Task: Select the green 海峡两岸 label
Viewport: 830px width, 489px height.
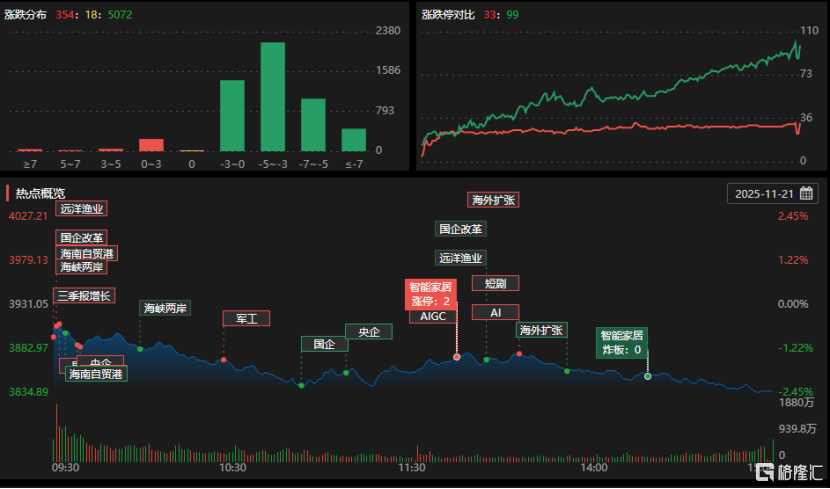Action: point(165,308)
